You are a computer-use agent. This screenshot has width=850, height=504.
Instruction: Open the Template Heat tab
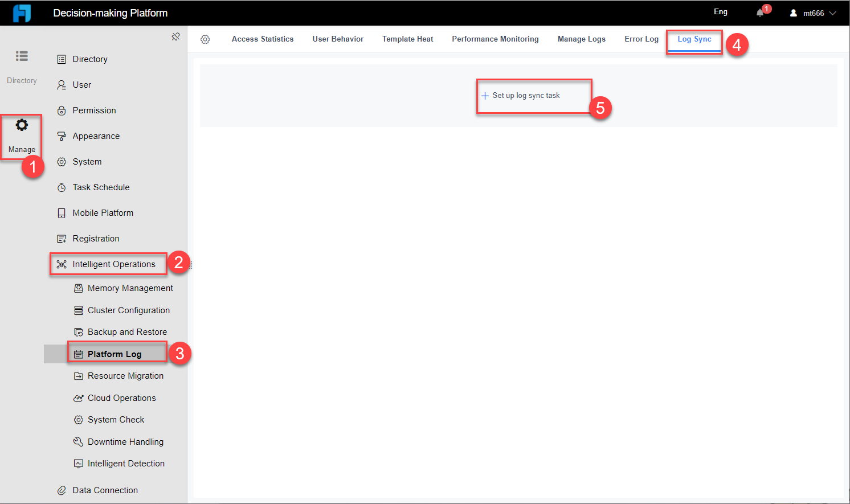click(407, 39)
